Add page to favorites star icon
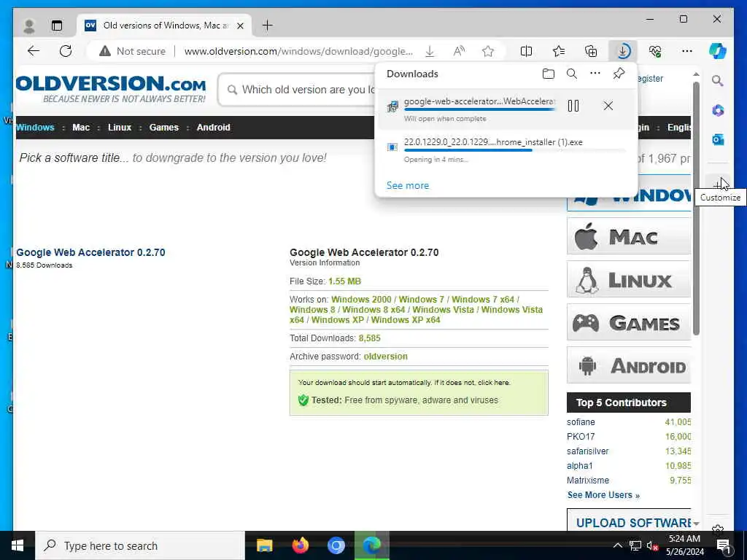The height and width of the screenshot is (560, 747). 488,51
